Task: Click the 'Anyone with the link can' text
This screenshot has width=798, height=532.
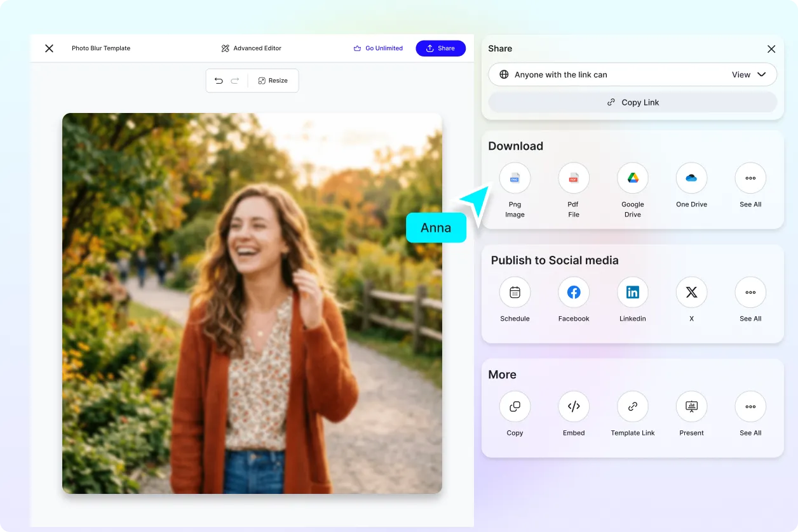Action: click(x=561, y=74)
